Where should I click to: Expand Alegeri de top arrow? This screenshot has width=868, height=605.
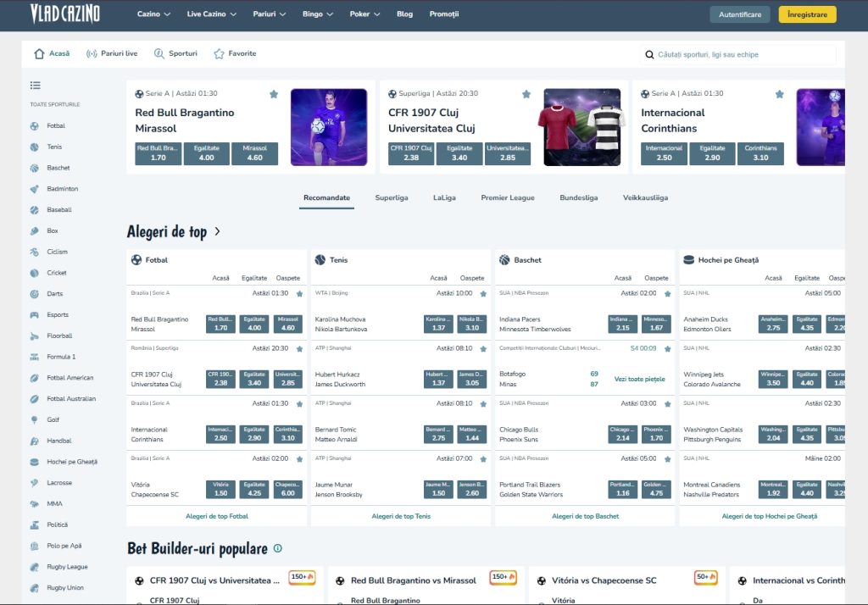coord(218,231)
